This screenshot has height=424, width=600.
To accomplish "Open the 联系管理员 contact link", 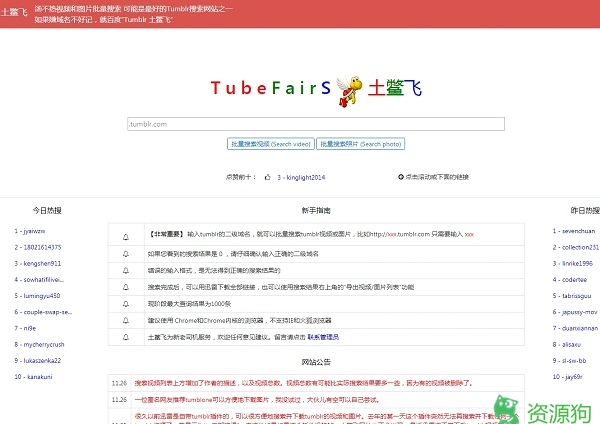I will point(323,337).
